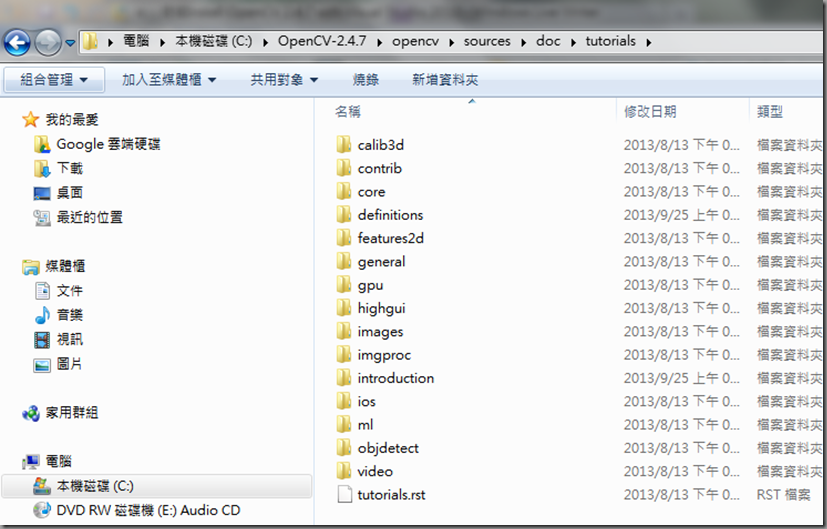The width and height of the screenshot is (827, 529).
Task: Expand the arrow after opencv breadcrumb
Action: pos(451,42)
